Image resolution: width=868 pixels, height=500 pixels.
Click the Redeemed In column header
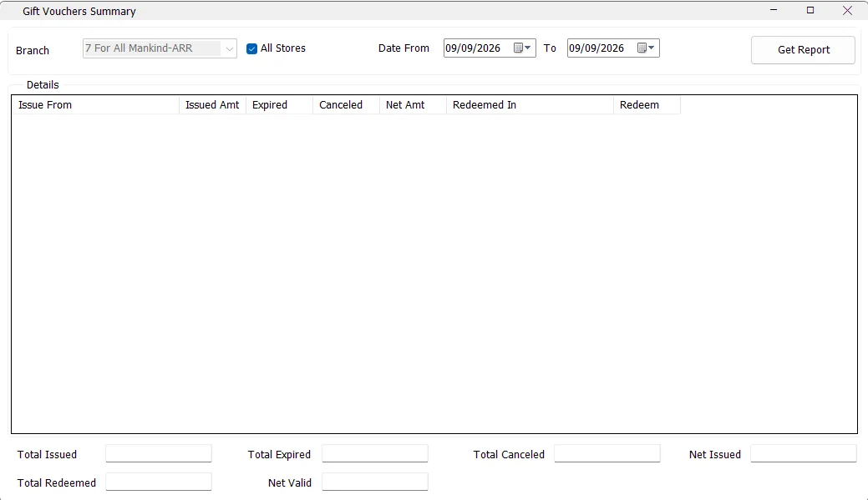pyautogui.click(x=530, y=105)
